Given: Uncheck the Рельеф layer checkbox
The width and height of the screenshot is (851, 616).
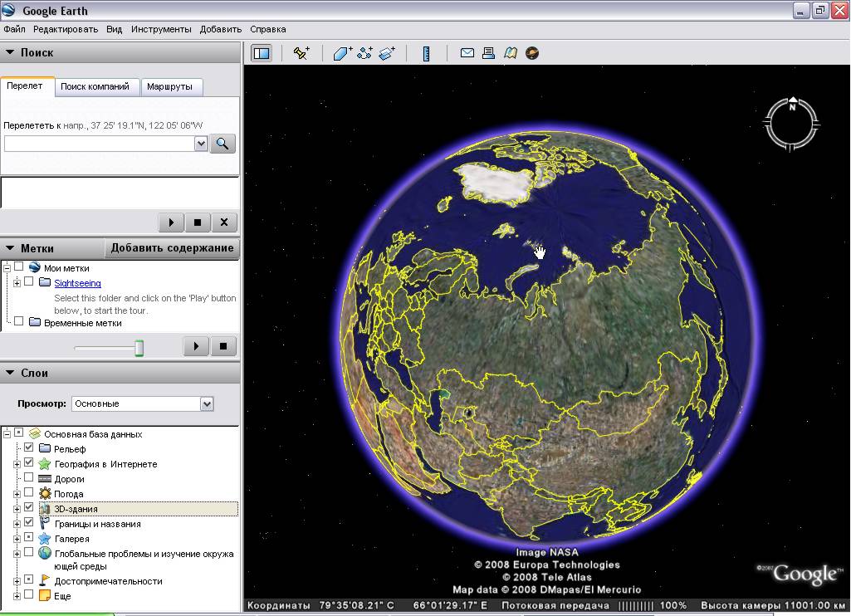Looking at the screenshot, I should tap(29, 447).
